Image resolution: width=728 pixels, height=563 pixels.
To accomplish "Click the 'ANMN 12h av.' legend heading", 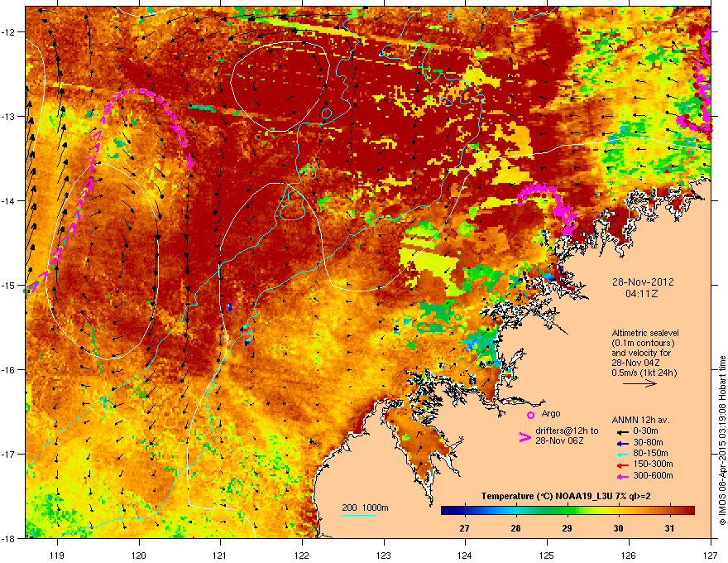I will point(640,420).
